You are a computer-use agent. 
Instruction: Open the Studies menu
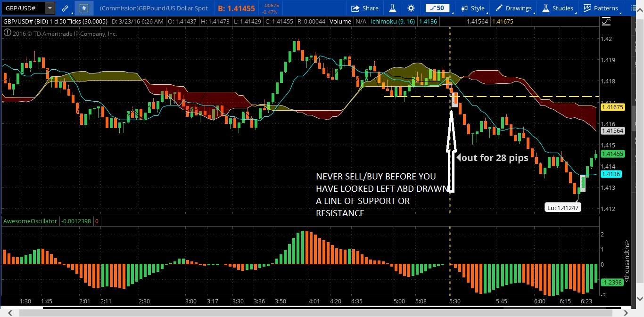pyautogui.click(x=558, y=8)
